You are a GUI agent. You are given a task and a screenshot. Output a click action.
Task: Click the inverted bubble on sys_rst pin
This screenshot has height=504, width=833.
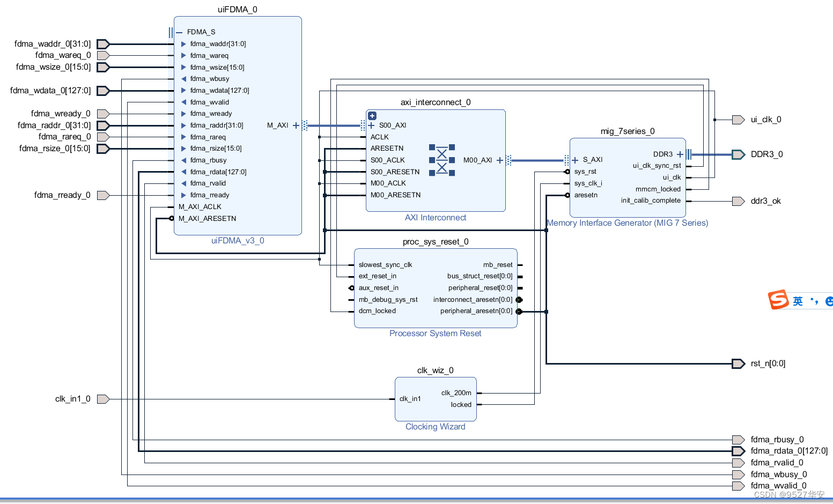click(x=567, y=172)
